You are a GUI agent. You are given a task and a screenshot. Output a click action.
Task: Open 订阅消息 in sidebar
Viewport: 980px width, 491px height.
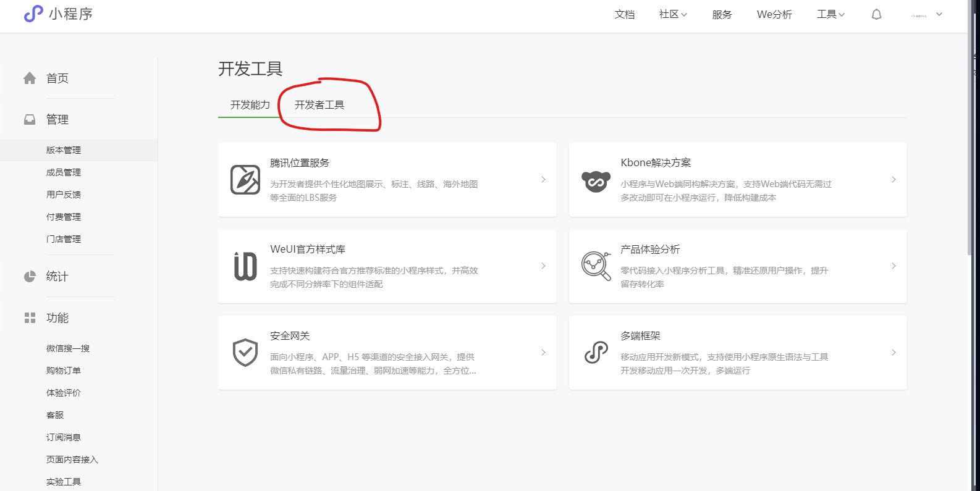(64, 437)
